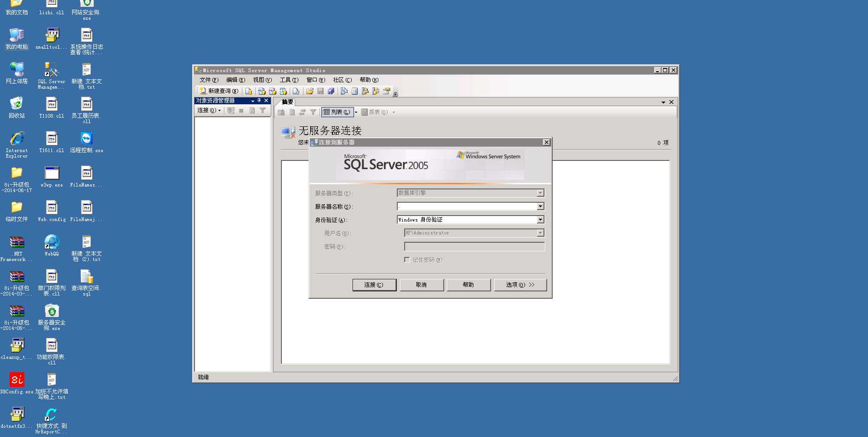Viewport: 868px width, 437px height.
Task: Pin the 对象资源管理器 panel with the pushpin
Action: 259,101
